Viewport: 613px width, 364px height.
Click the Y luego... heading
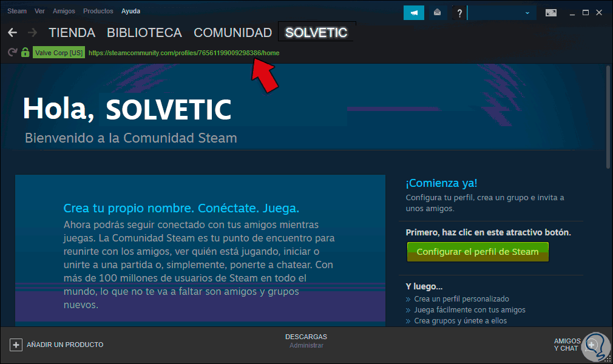click(x=424, y=286)
